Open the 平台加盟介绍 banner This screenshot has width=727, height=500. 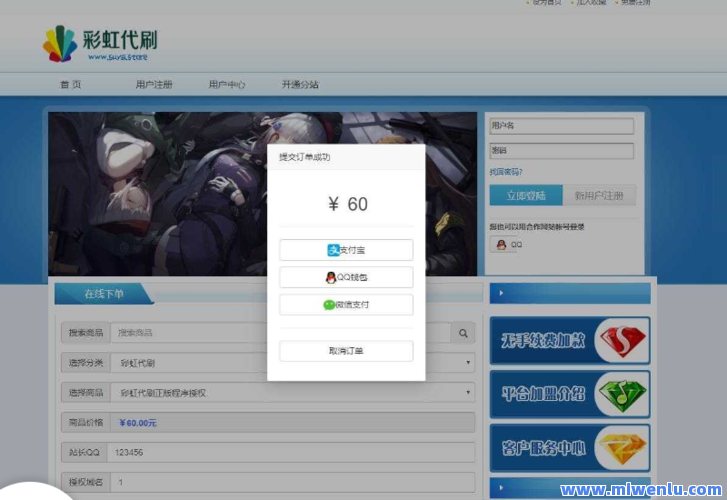[570, 394]
